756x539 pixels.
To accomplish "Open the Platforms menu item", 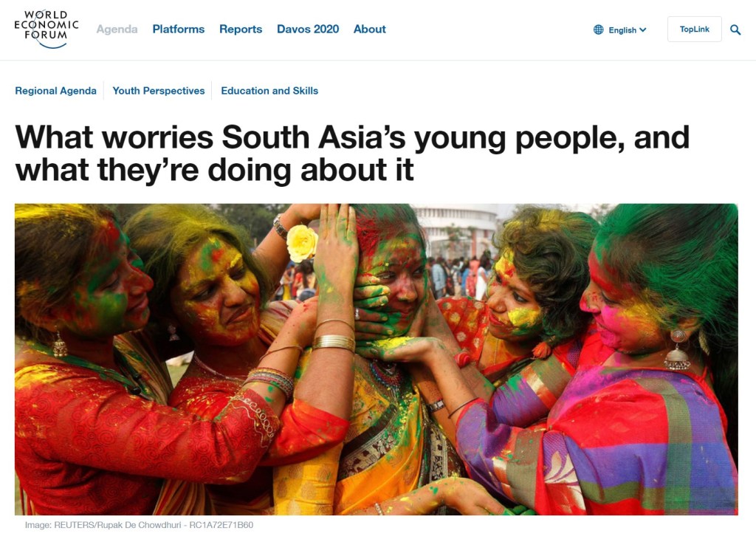I will (x=179, y=30).
